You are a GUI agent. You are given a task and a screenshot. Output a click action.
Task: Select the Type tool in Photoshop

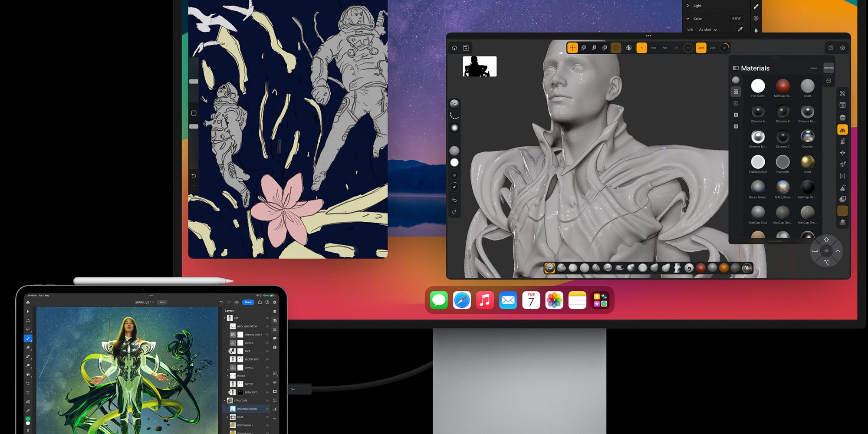[x=28, y=393]
